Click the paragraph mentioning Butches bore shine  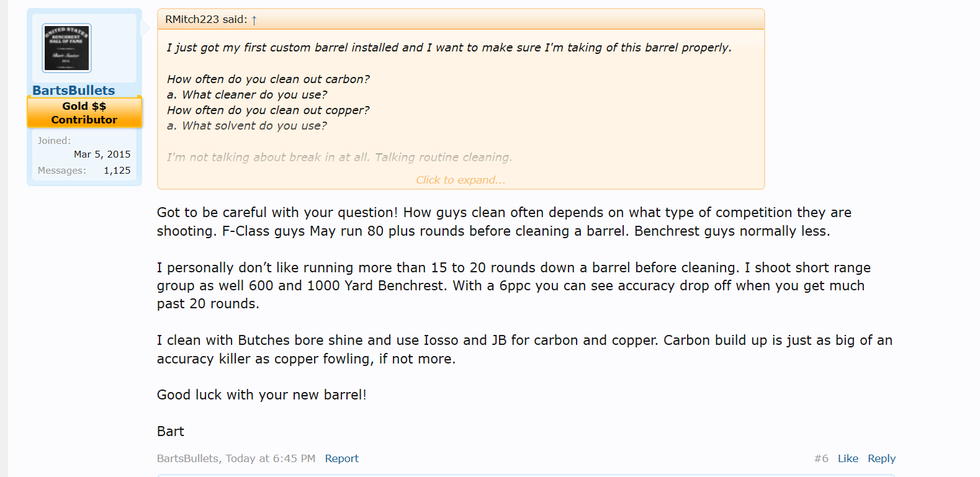[x=524, y=349]
